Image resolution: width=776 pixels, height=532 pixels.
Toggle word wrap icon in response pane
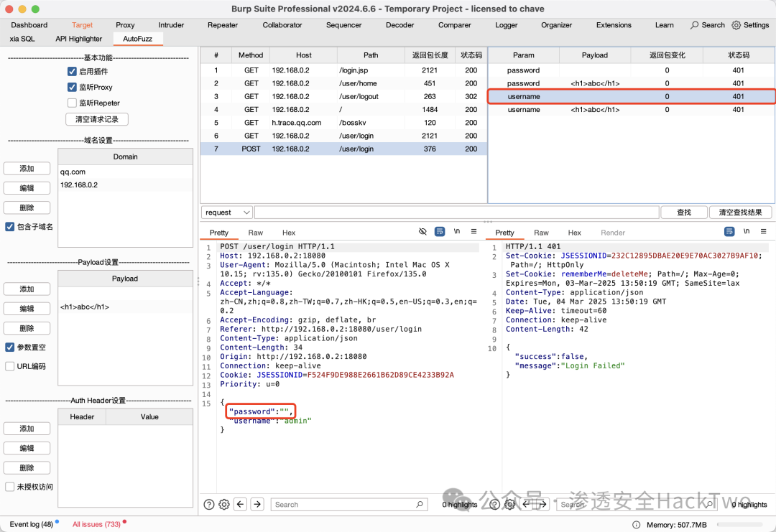click(x=729, y=231)
